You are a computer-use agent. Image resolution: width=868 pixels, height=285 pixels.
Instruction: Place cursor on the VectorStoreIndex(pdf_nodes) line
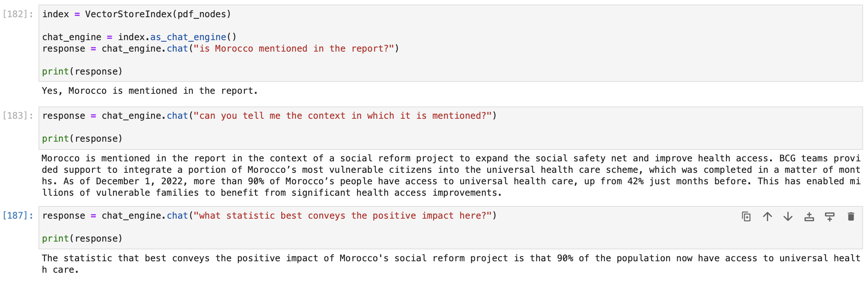[137, 14]
